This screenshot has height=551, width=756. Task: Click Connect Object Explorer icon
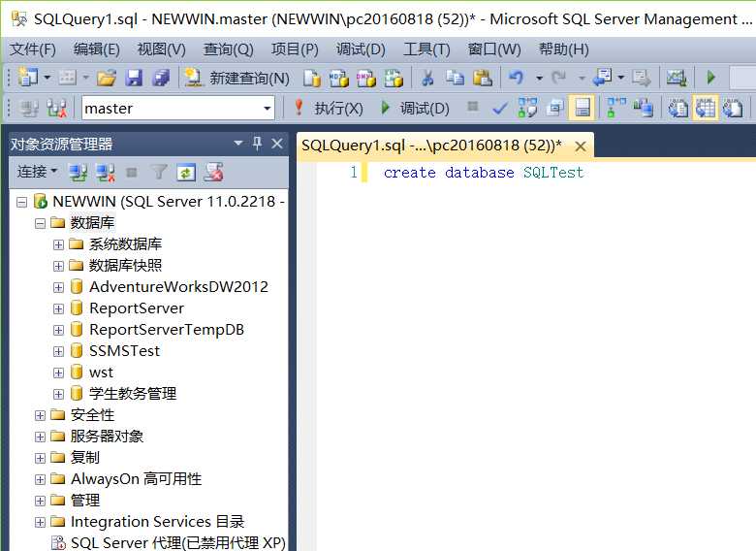click(x=78, y=173)
